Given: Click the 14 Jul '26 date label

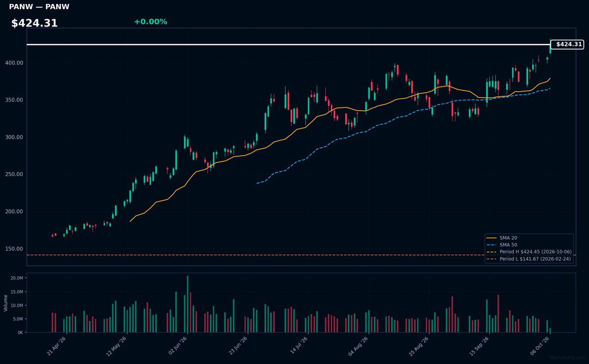Looking at the screenshot, I should (x=298, y=346).
